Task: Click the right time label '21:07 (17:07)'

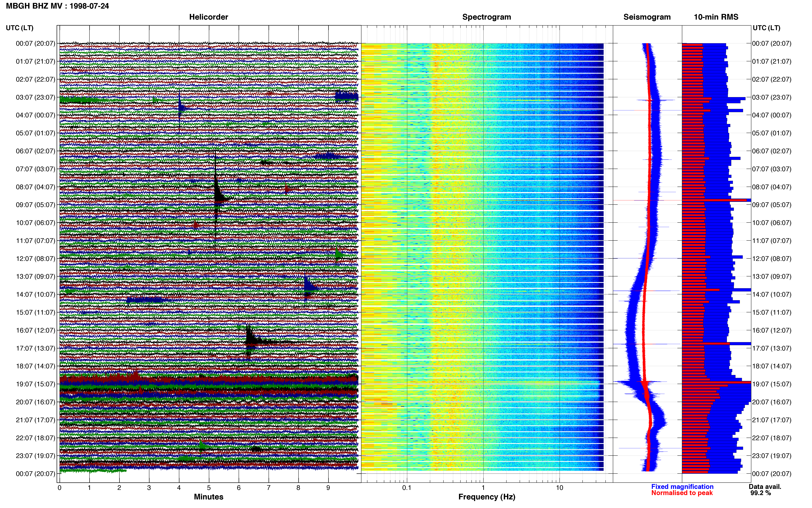Action: (x=772, y=420)
